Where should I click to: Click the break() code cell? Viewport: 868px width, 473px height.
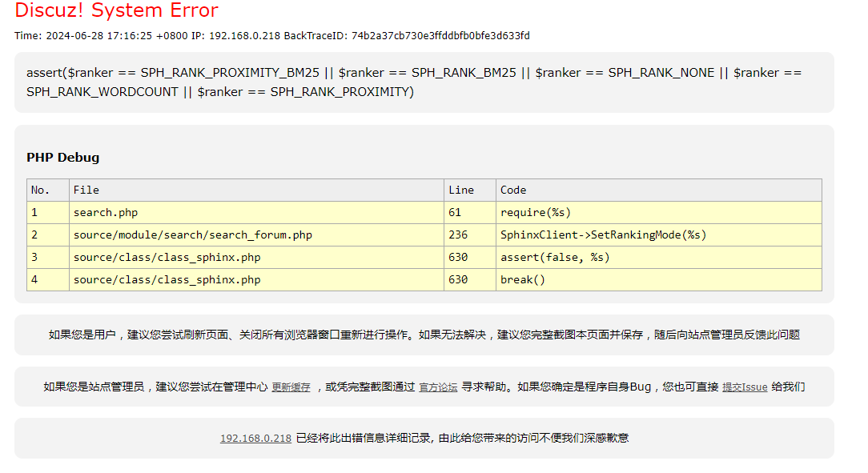click(x=522, y=279)
